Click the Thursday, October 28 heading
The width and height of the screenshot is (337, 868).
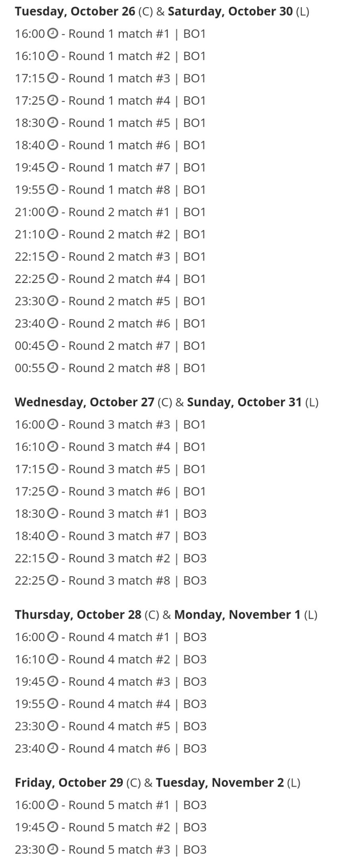coord(78,614)
